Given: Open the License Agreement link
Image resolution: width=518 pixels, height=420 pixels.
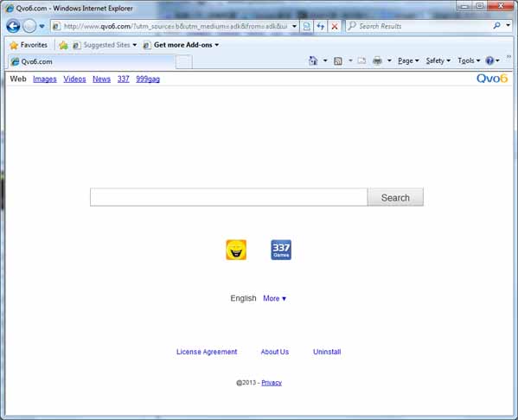Looking at the screenshot, I should (207, 352).
